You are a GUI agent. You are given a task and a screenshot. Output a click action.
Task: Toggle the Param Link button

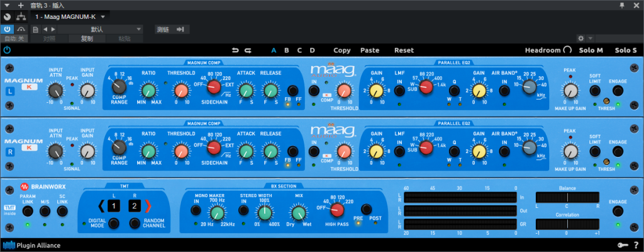tap(28, 211)
